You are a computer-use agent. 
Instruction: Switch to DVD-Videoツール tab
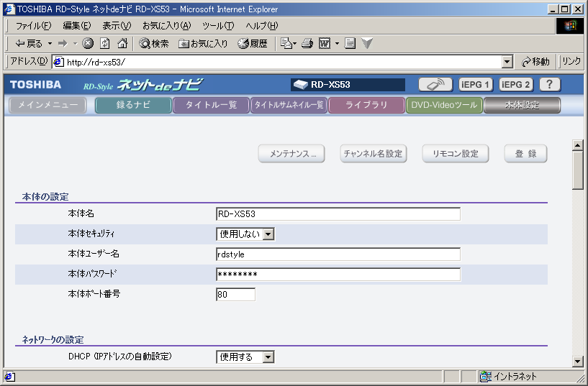pyautogui.click(x=444, y=105)
